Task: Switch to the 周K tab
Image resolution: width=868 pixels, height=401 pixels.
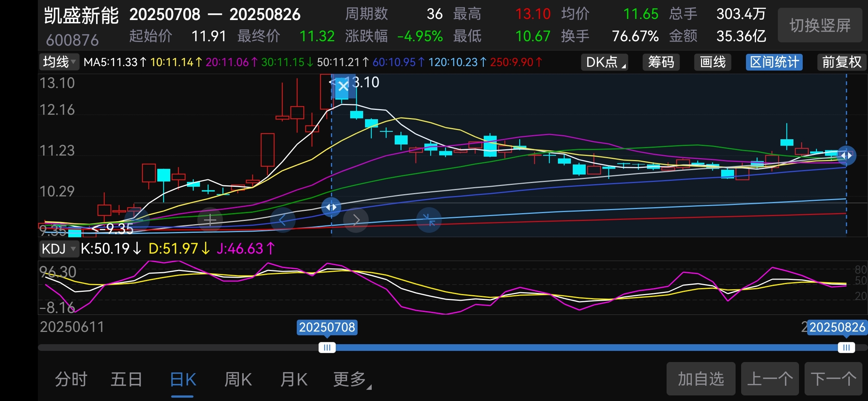Action: coord(238,379)
